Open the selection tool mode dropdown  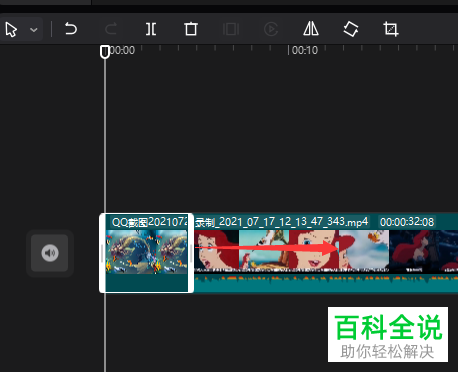pos(34,30)
